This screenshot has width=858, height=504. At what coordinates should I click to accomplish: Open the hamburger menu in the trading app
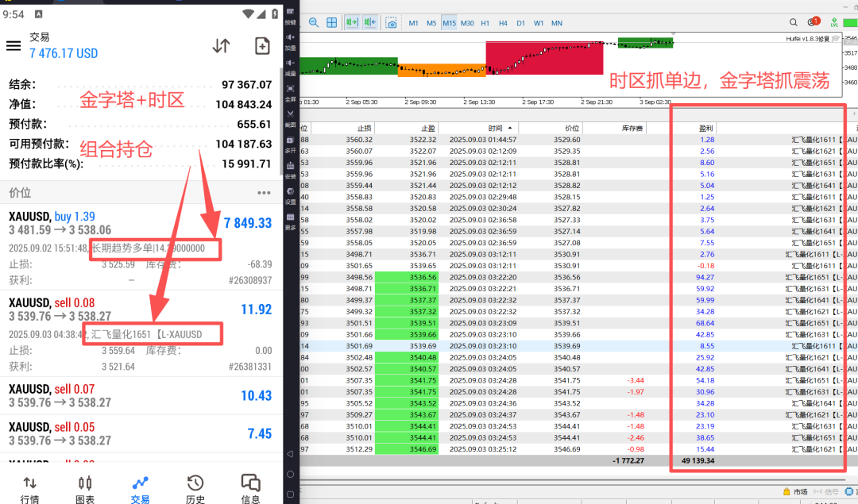14,45
